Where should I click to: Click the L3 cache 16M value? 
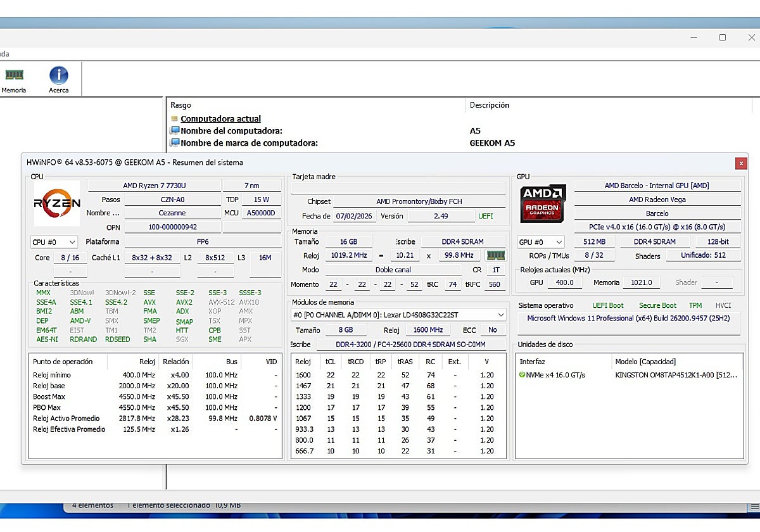tap(265, 258)
